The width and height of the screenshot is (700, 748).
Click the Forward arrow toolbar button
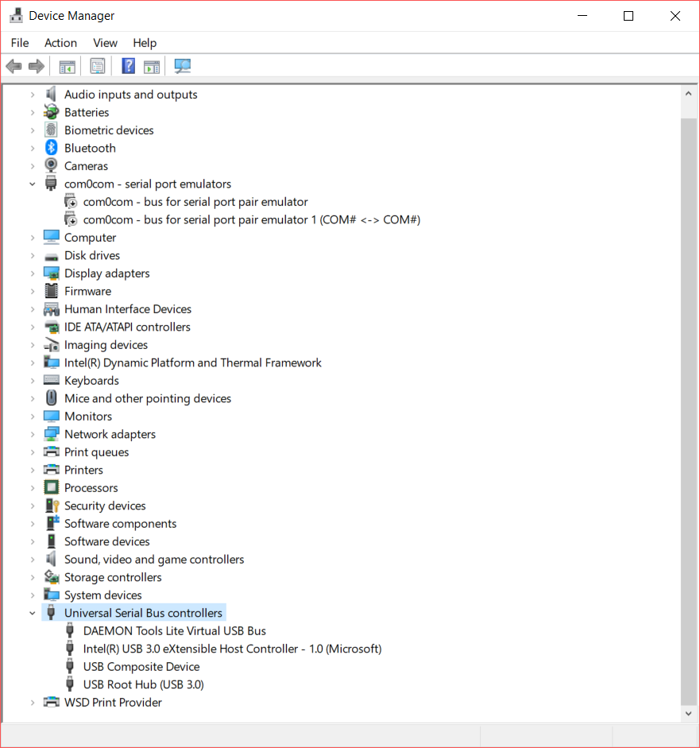click(37, 66)
